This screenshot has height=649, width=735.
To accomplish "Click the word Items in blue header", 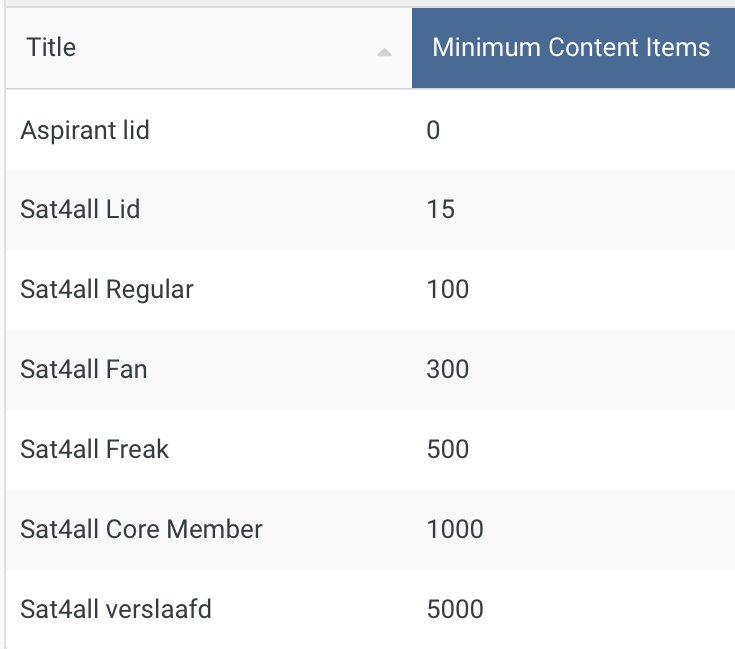I will (679, 47).
